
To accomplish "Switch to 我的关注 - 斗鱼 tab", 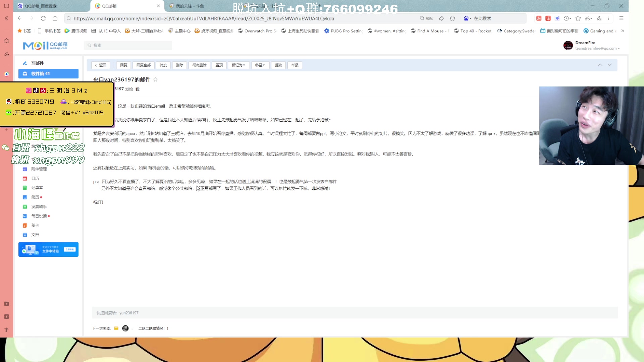I will (x=190, y=6).
